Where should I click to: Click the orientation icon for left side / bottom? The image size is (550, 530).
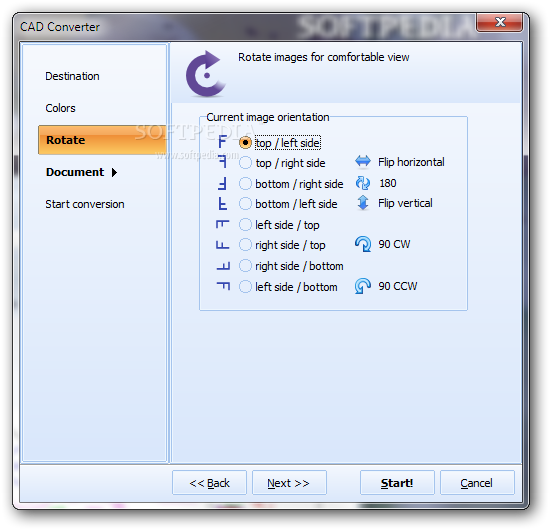[223, 286]
